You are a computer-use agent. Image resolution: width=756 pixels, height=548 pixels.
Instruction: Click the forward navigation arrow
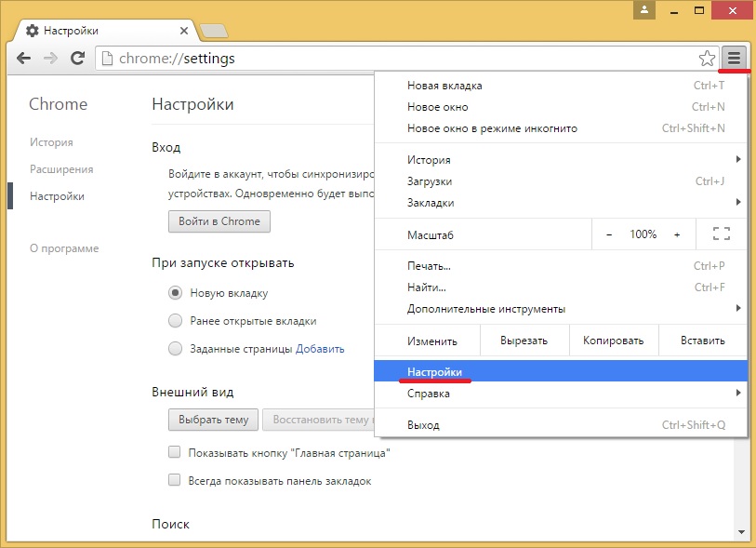50,59
